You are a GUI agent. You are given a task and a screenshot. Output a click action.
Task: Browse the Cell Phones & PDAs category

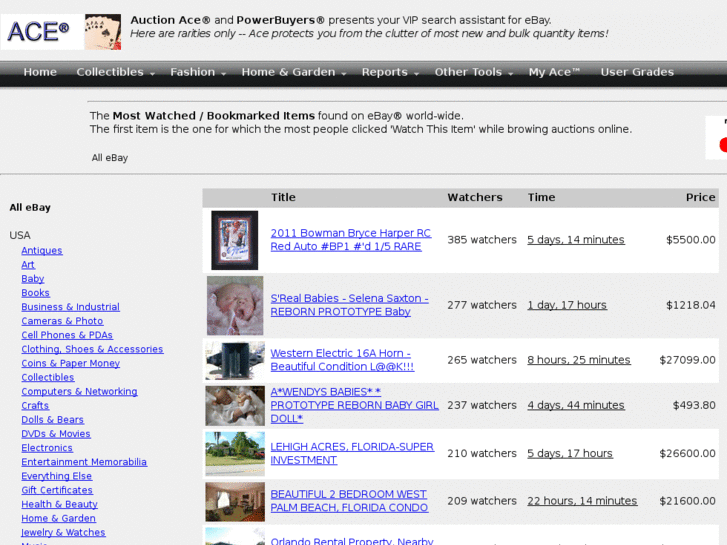coord(67,335)
